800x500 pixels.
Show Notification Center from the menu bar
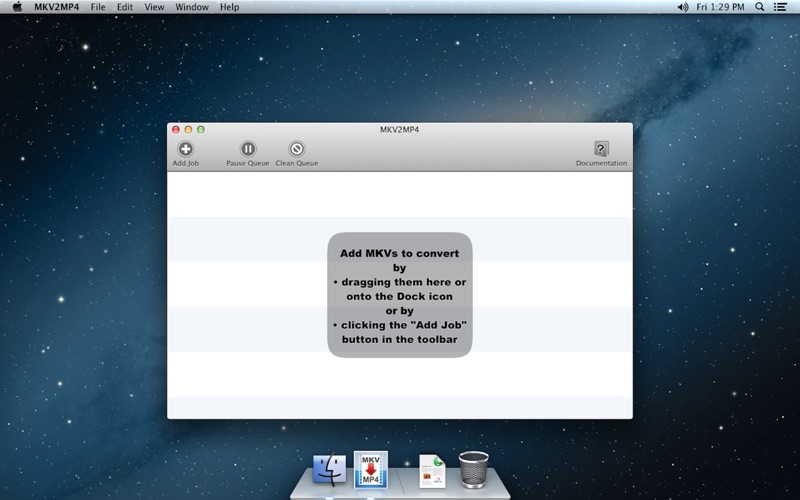pyautogui.click(x=782, y=7)
